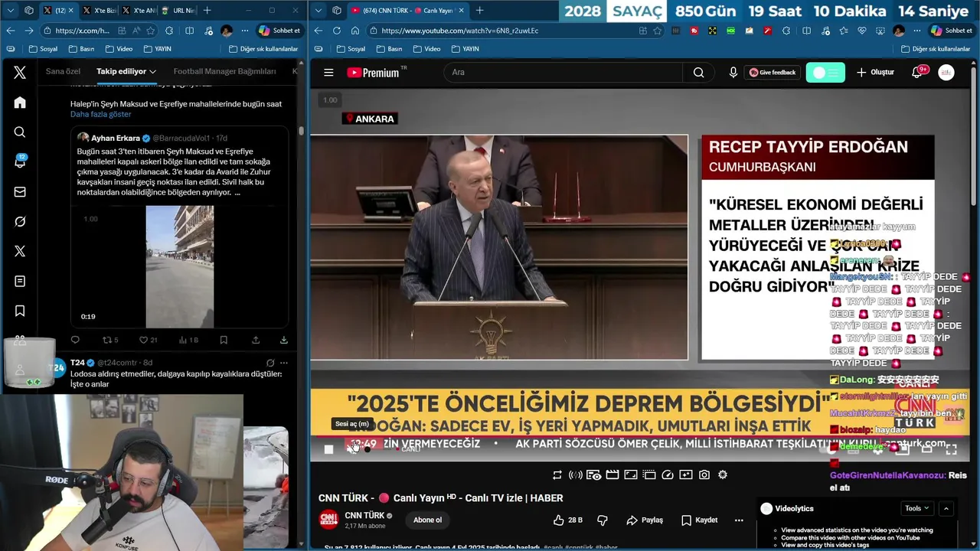Share the video with Paylaş
This screenshot has width=980, height=551.
[x=645, y=520]
